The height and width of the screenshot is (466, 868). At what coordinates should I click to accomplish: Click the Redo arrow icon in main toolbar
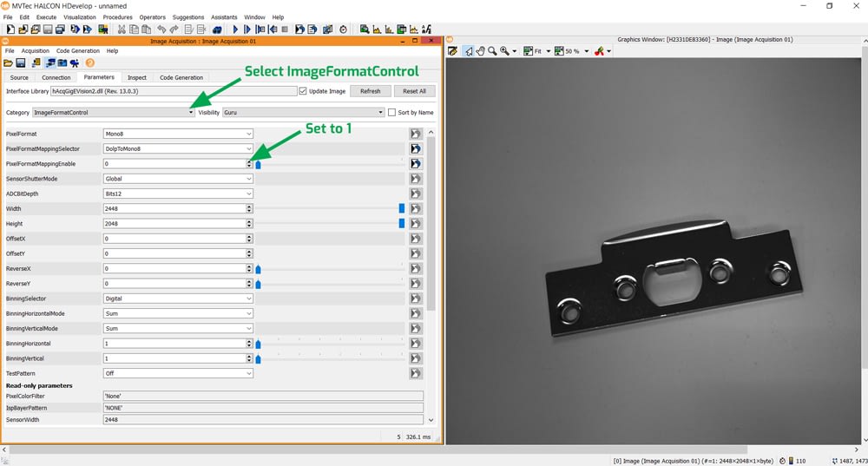[x=174, y=30]
